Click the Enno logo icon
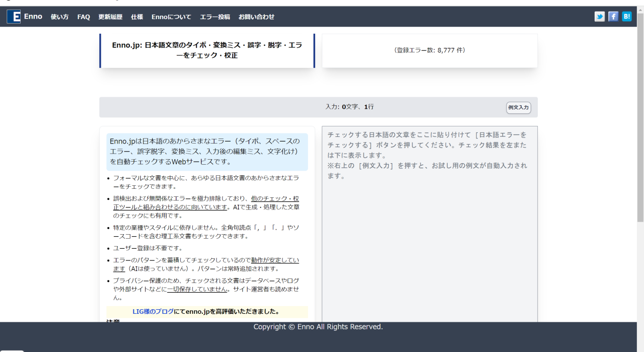This screenshot has height=352, width=644. point(14,17)
